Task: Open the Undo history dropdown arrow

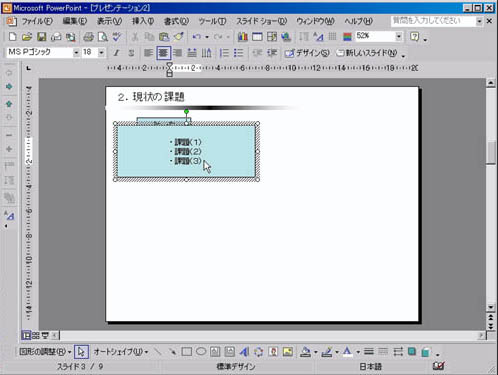Action: click(x=207, y=37)
